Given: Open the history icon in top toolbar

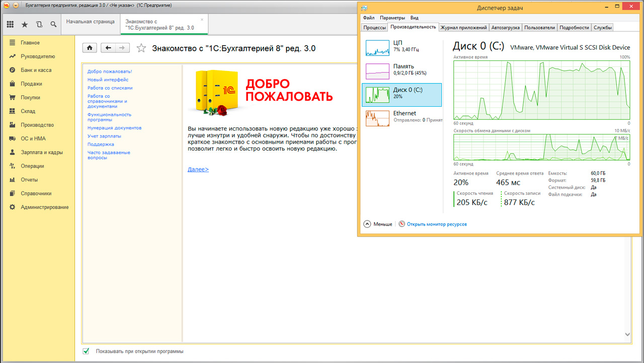Looking at the screenshot, I should click(39, 24).
